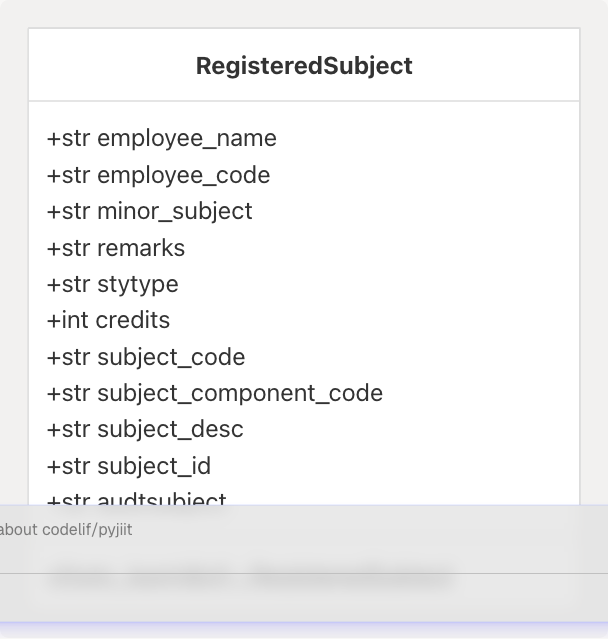Viewport: 608px width, 639px height.
Task: Click the '+str' prefix before minor_subject
Action: pos(68,211)
